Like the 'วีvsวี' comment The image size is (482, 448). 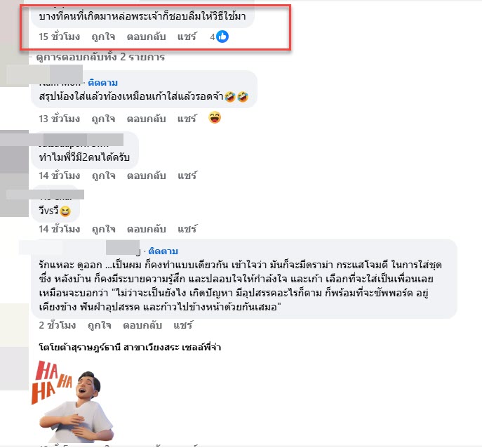(x=104, y=229)
